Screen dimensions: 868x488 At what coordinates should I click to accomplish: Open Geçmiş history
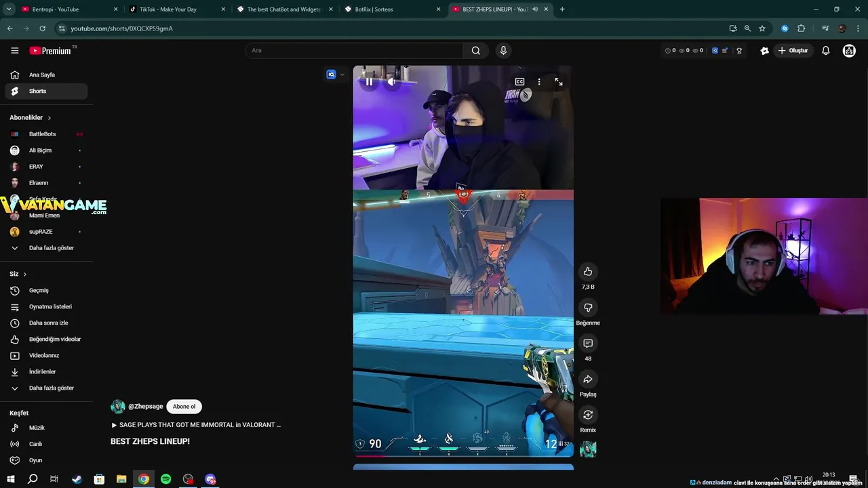[46, 291]
